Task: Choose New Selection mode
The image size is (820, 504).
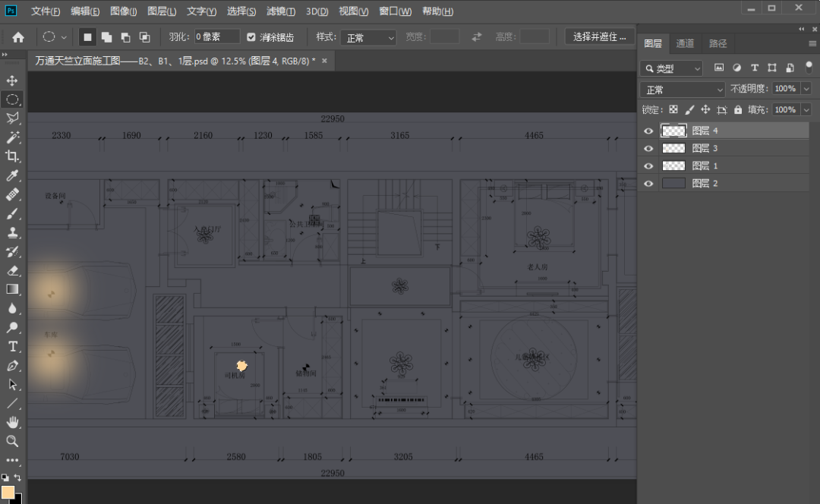Action: click(87, 37)
